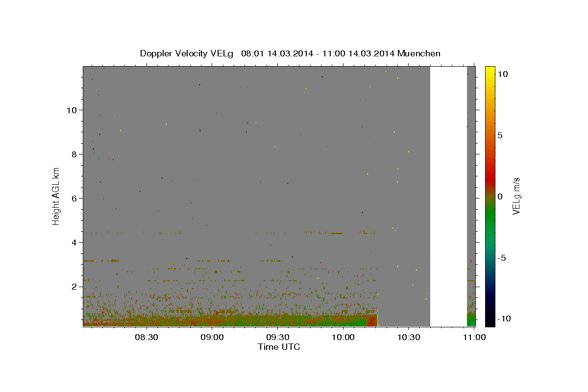Click the colorbar value -10 label
The width and height of the screenshot is (588, 392).
coord(504,319)
